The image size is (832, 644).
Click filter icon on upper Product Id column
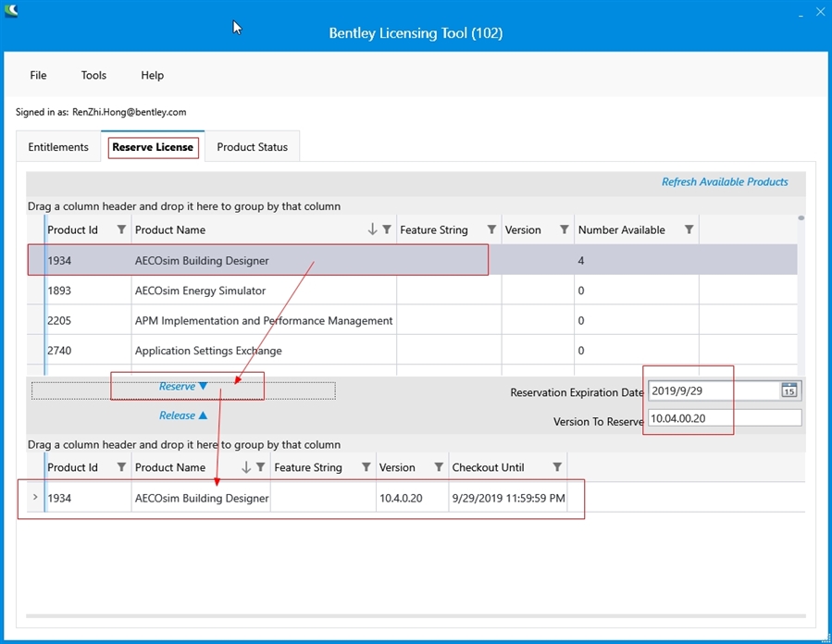pos(121,229)
